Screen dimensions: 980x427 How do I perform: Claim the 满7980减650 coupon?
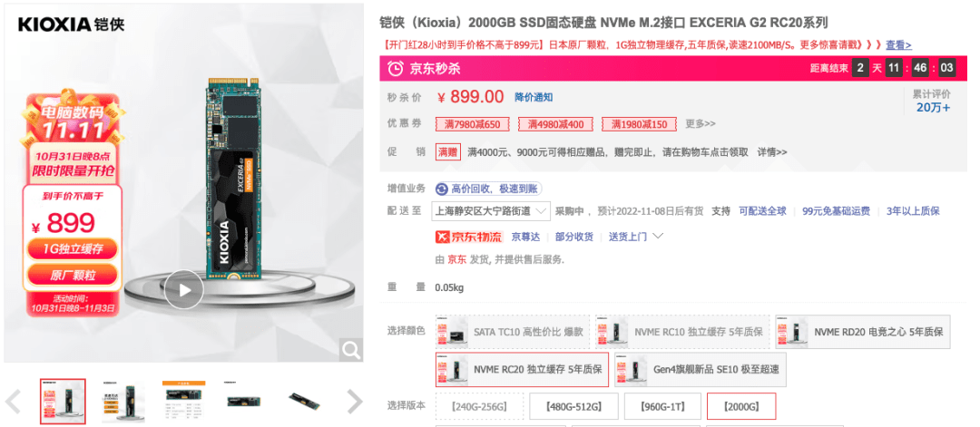(x=473, y=124)
